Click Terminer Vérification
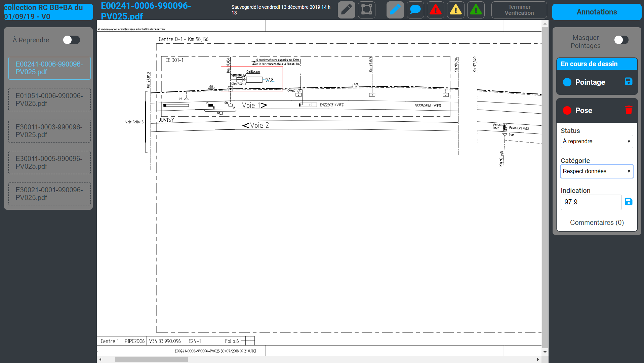Viewport: 644px width, 363px height. (x=519, y=10)
